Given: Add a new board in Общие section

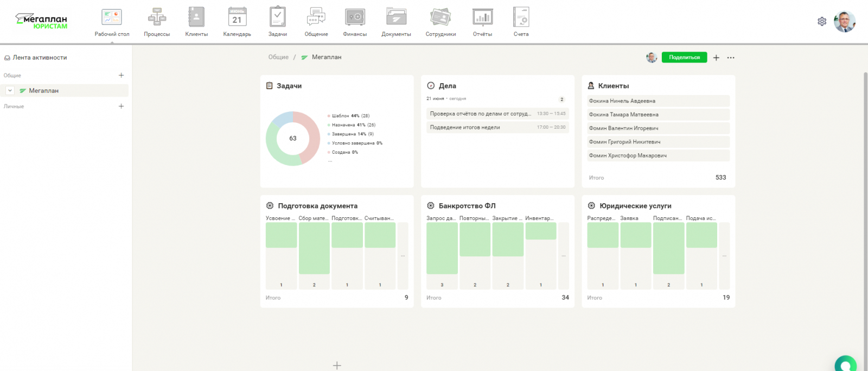Looking at the screenshot, I should (x=121, y=76).
